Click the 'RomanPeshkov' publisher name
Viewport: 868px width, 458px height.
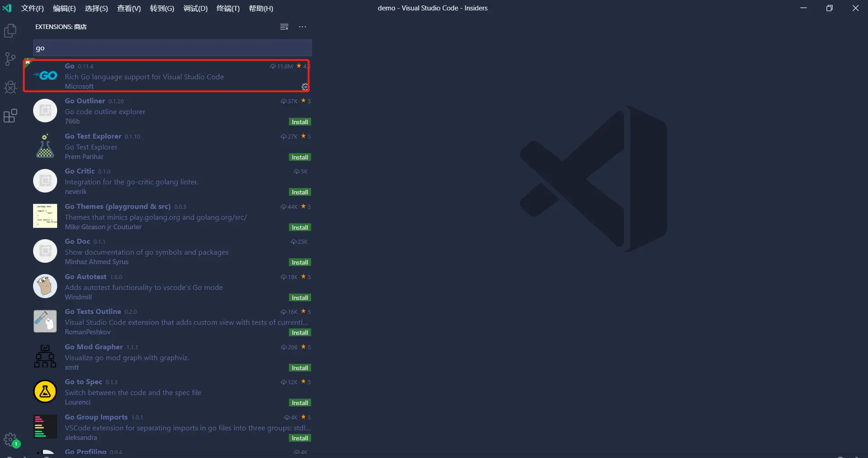point(88,332)
